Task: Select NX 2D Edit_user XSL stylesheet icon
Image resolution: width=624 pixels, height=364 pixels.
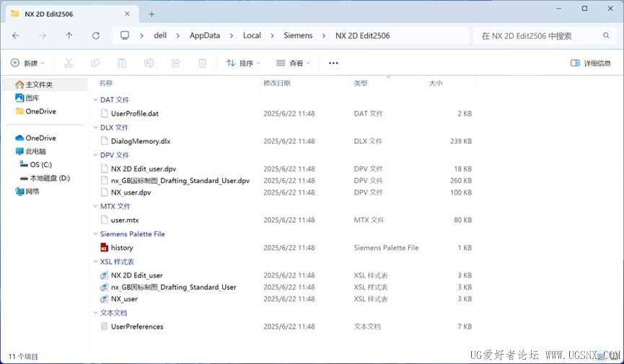Action: 105,275
